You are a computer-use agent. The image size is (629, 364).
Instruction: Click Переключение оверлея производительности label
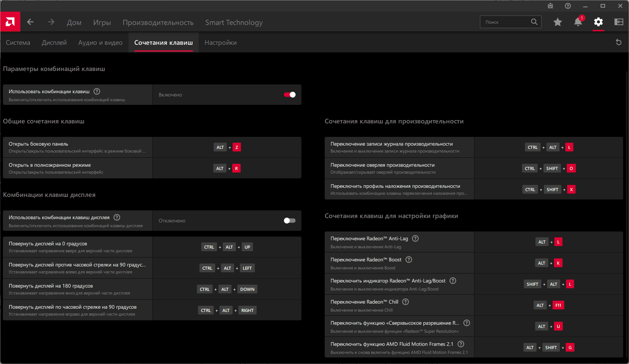tap(383, 165)
